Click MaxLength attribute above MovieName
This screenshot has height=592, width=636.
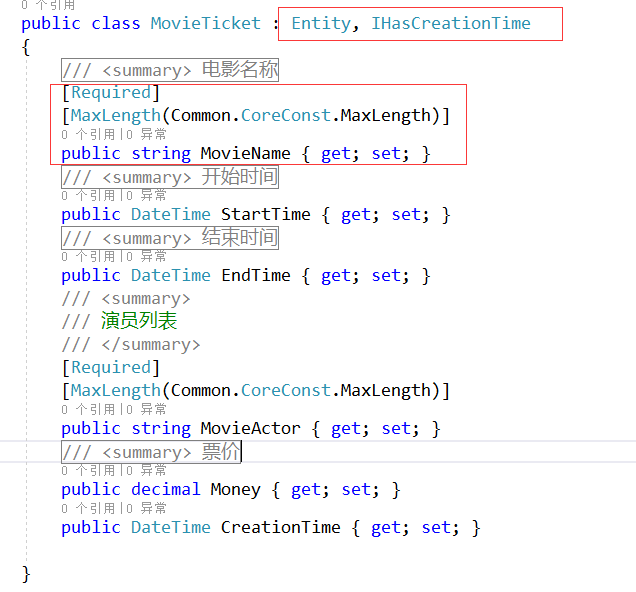click(x=116, y=116)
